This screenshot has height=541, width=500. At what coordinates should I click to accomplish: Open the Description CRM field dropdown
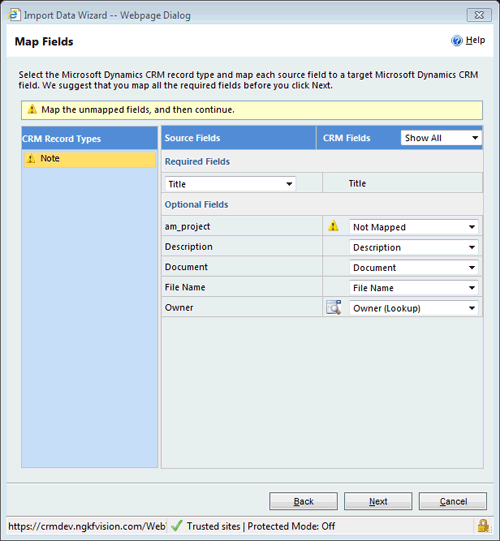[x=414, y=247]
